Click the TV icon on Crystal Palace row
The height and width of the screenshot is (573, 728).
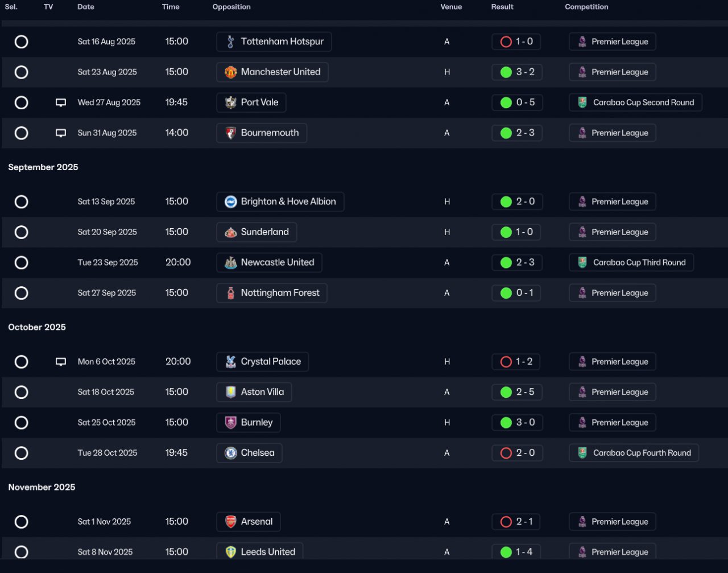(61, 362)
